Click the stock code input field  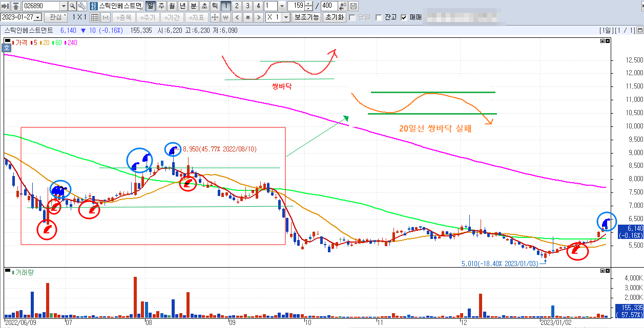click(x=40, y=6)
